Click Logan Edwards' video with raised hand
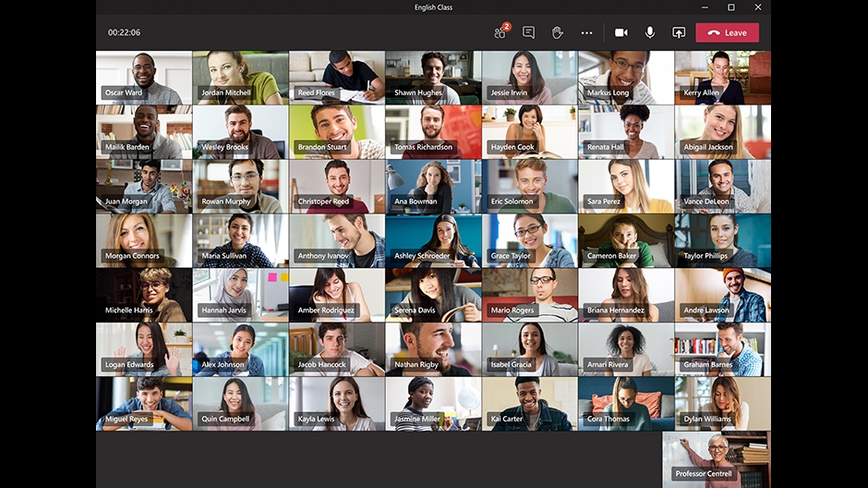This screenshot has height=488, width=868. tap(143, 348)
